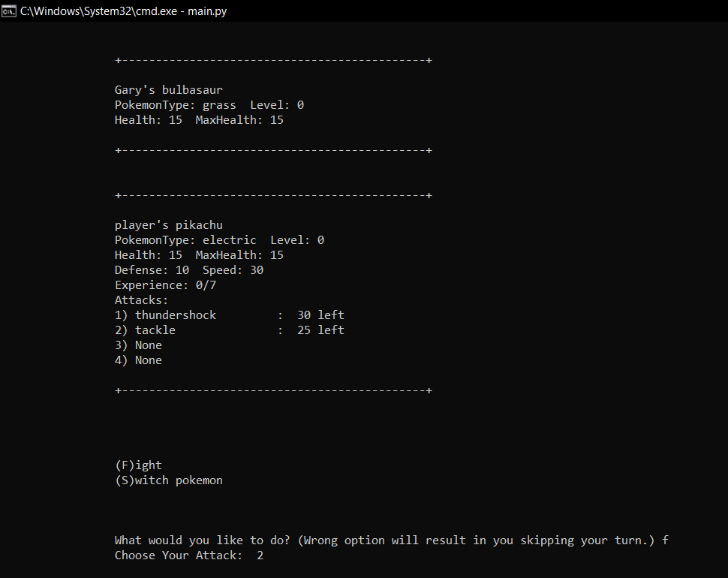Click the '25 left' value for tackle
The image size is (728, 578).
(x=320, y=330)
